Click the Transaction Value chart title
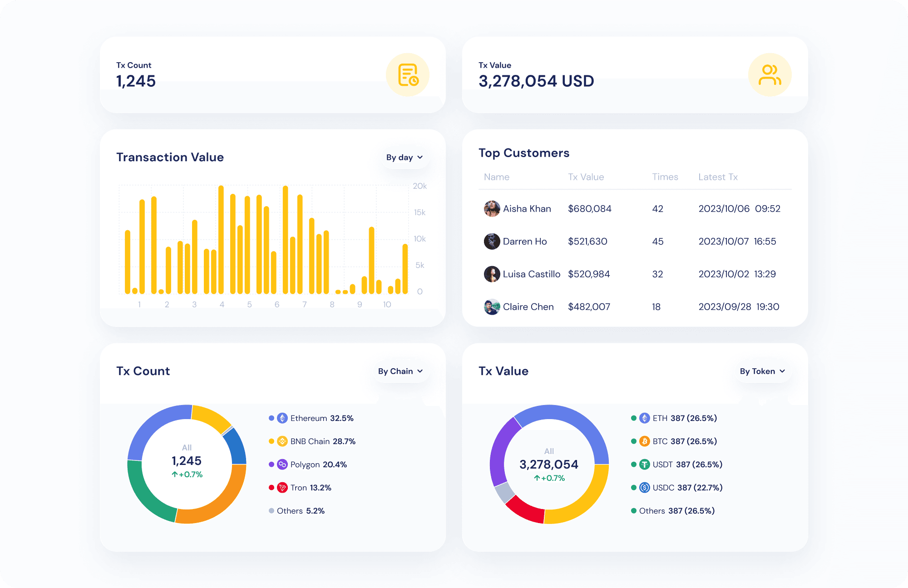The width and height of the screenshot is (908, 588). coord(170,157)
